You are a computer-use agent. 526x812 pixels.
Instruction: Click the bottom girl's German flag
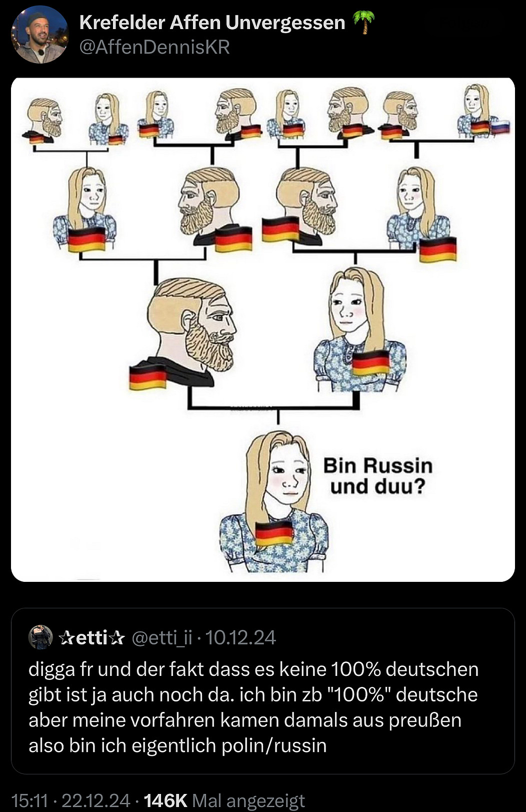click(x=273, y=533)
